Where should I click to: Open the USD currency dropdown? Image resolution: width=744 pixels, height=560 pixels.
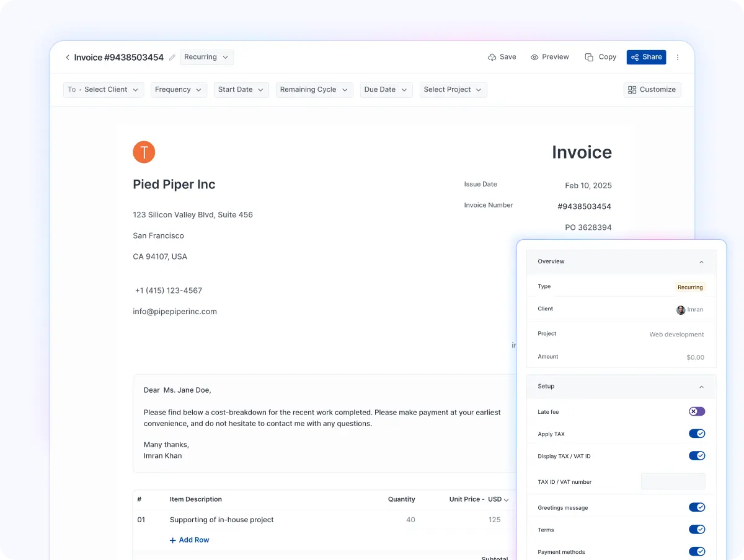(498, 499)
